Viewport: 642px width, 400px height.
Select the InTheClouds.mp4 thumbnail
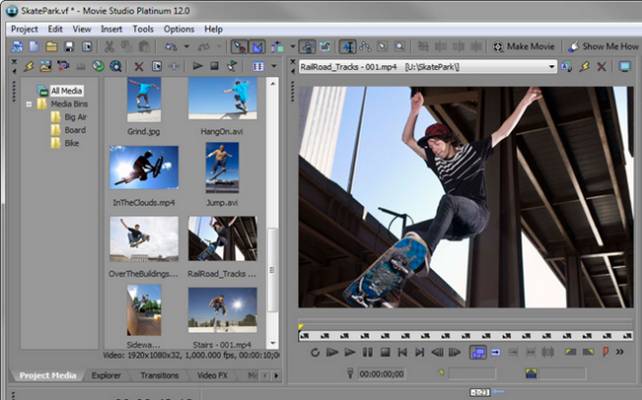[x=144, y=167]
